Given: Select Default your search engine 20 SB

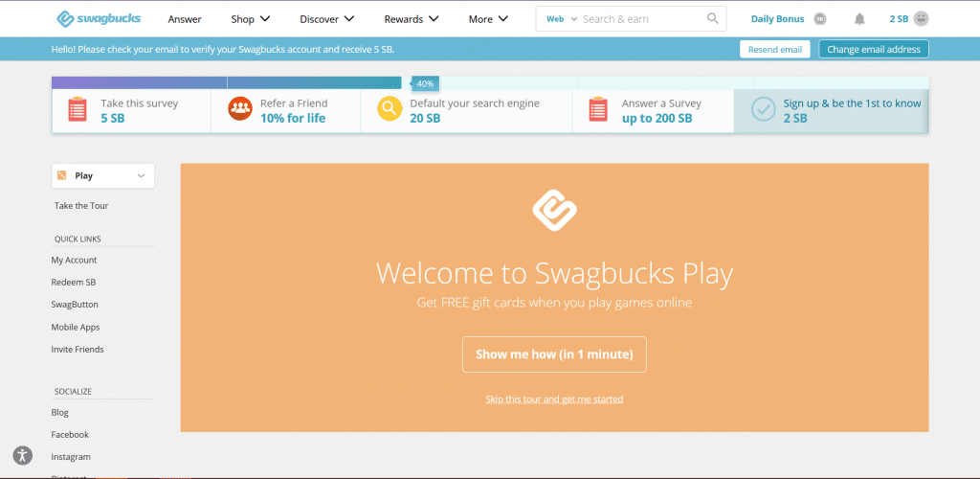Looking at the screenshot, I should (466, 111).
